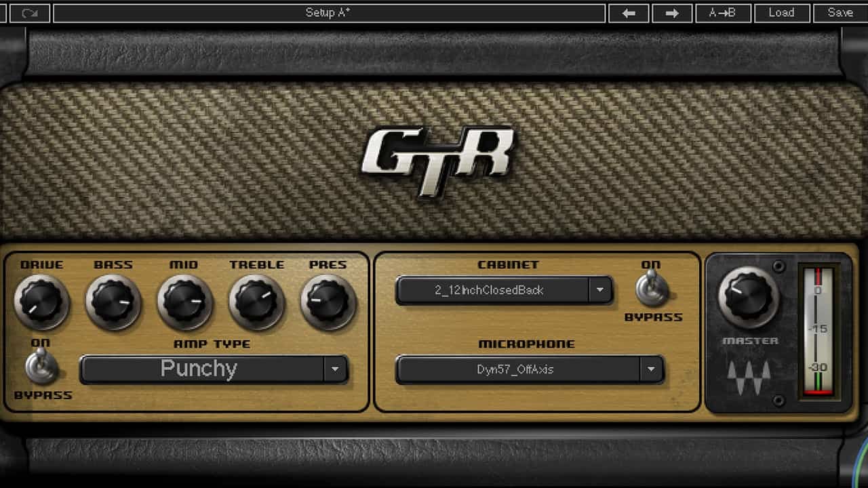The height and width of the screenshot is (488, 868).
Task: Open the Amp Type dropdown showing Punchy
Action: 214,369
